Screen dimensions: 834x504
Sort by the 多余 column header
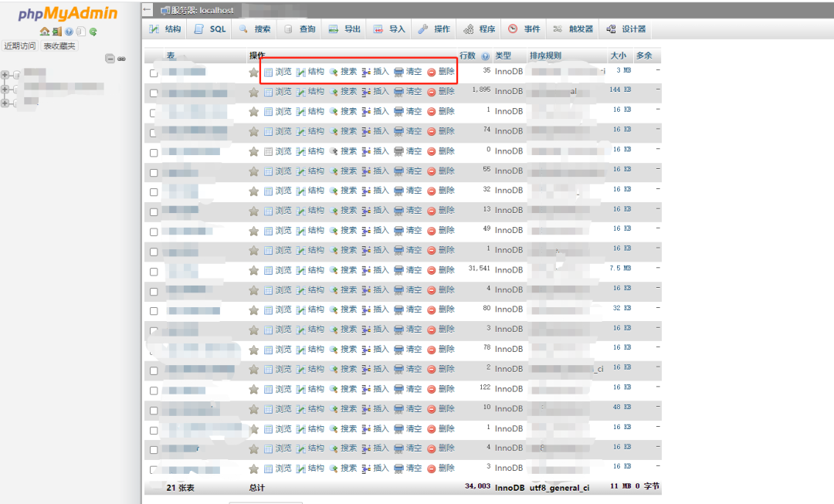(x=644, y=56)
